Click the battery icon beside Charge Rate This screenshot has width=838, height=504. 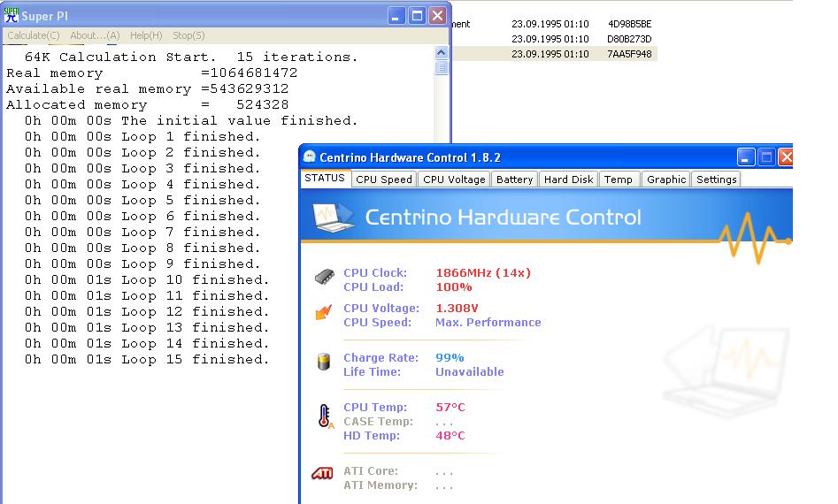point(323,362)
